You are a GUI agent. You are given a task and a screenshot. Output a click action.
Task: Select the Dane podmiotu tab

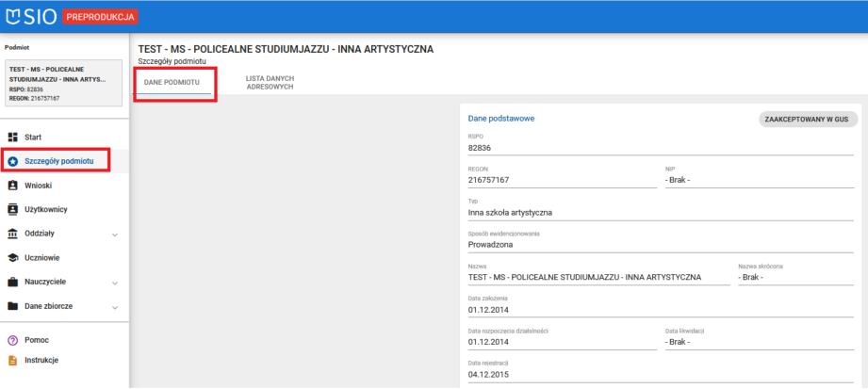pyautogui.click(x=172, y=83)
